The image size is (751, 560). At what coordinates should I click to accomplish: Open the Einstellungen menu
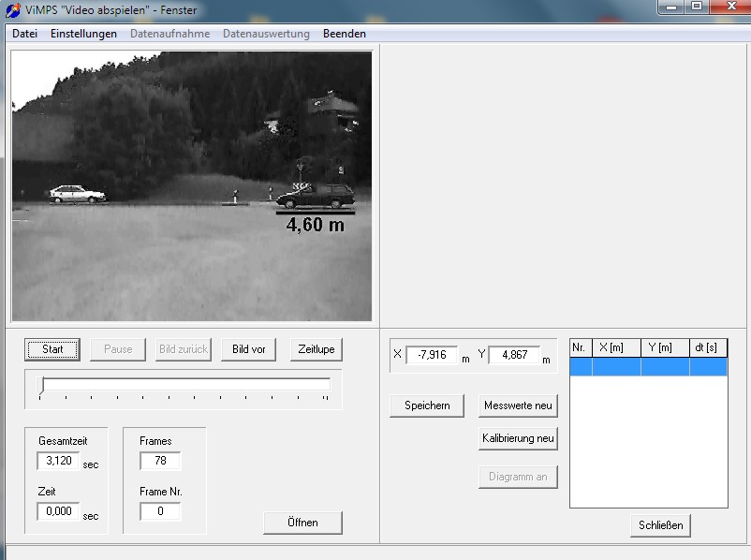click(x=83, y=34)
